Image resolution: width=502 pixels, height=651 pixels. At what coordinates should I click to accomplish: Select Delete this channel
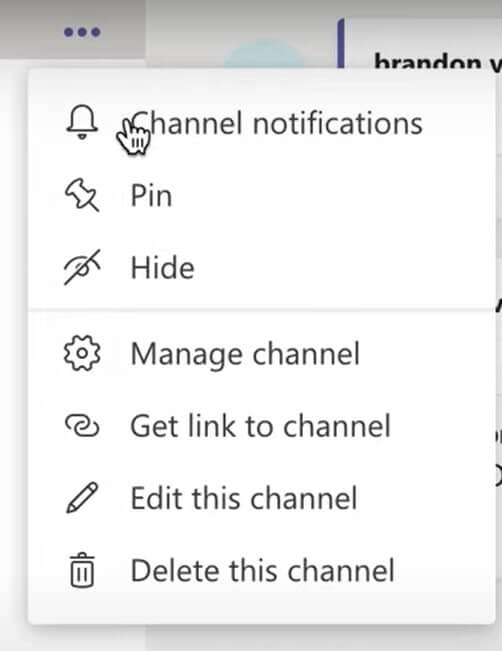(262, 570)
